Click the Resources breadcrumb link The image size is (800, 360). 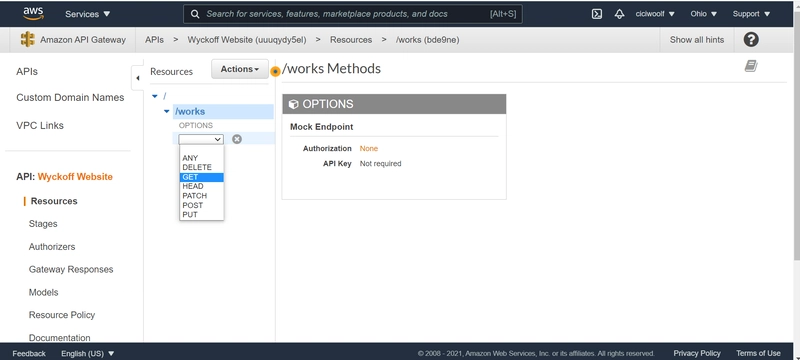pyautogui.click(x=351, y=39)
